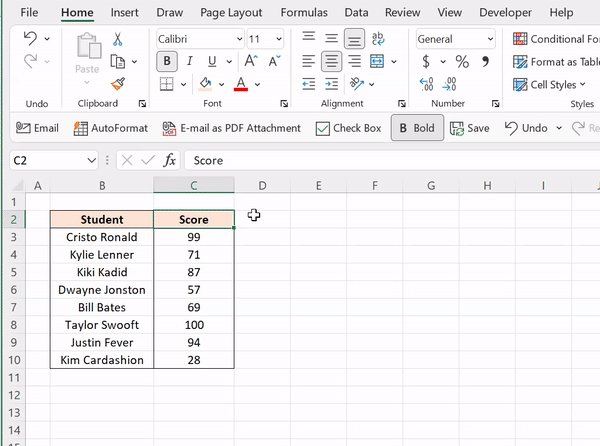Click quick access Undo button

(526, 128)
